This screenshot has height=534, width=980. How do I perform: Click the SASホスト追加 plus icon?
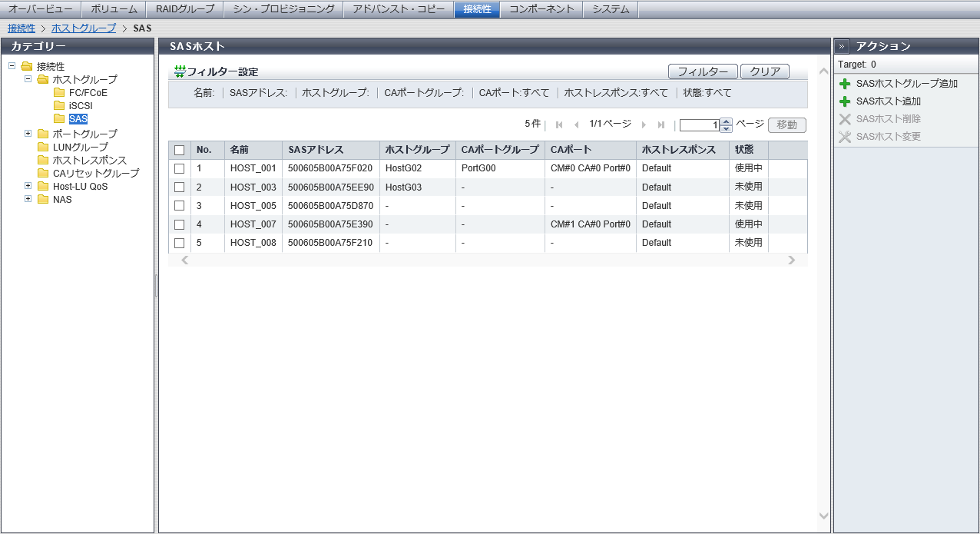pyautogui.click(x=845, y=101)
